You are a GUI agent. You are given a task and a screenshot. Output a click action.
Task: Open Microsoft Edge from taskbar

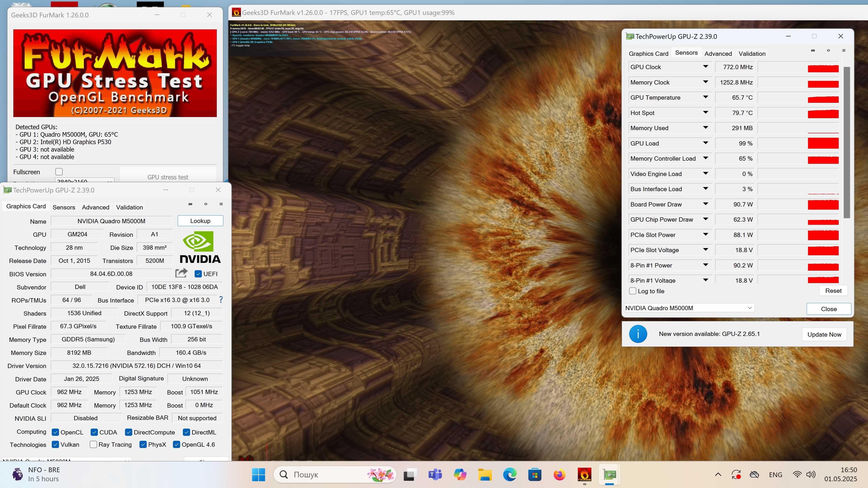coord(510,475)
